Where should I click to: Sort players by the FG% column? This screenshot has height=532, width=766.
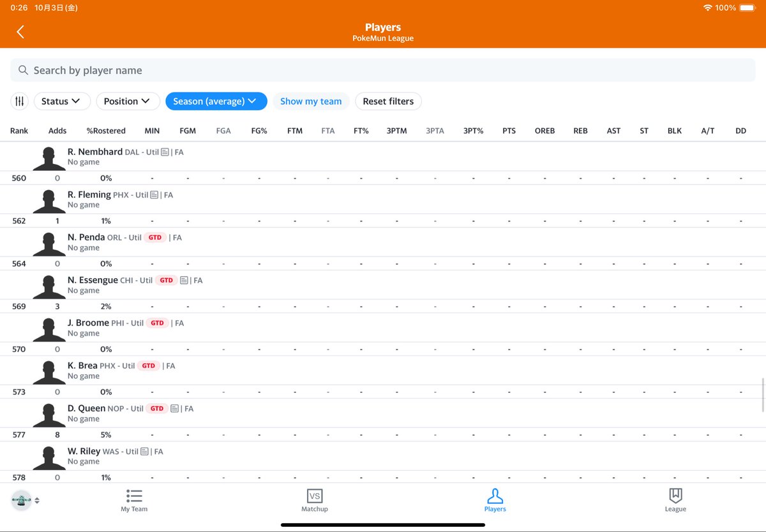coord(259,131)
